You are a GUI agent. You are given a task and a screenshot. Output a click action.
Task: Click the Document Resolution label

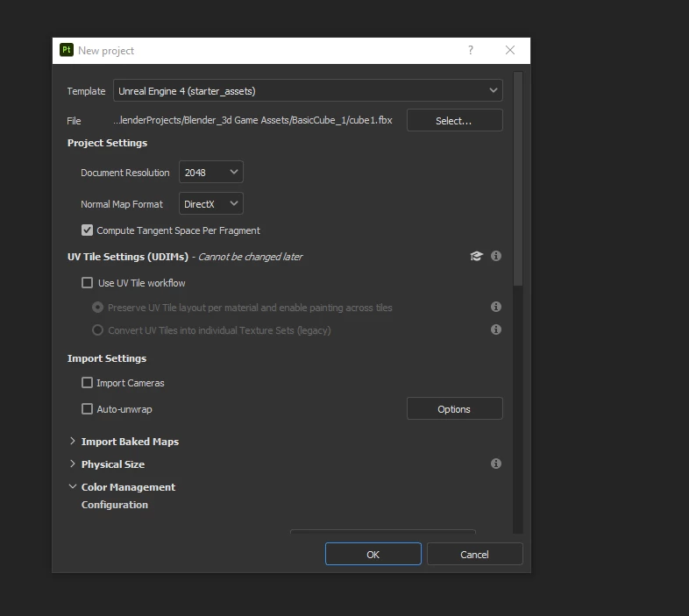tap(124, 173)
